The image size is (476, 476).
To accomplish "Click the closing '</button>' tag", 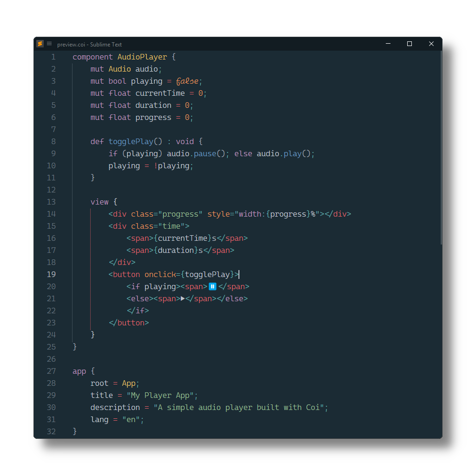I will [129, 323].
